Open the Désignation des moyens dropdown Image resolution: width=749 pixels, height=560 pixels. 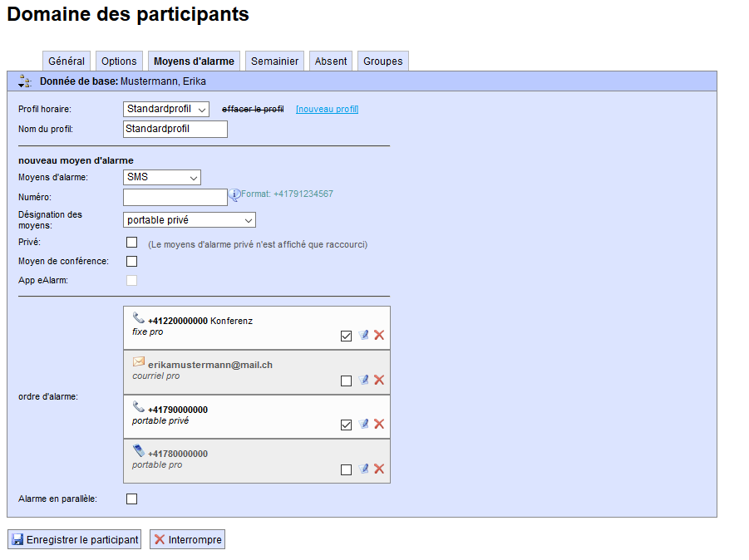(190, 220)
